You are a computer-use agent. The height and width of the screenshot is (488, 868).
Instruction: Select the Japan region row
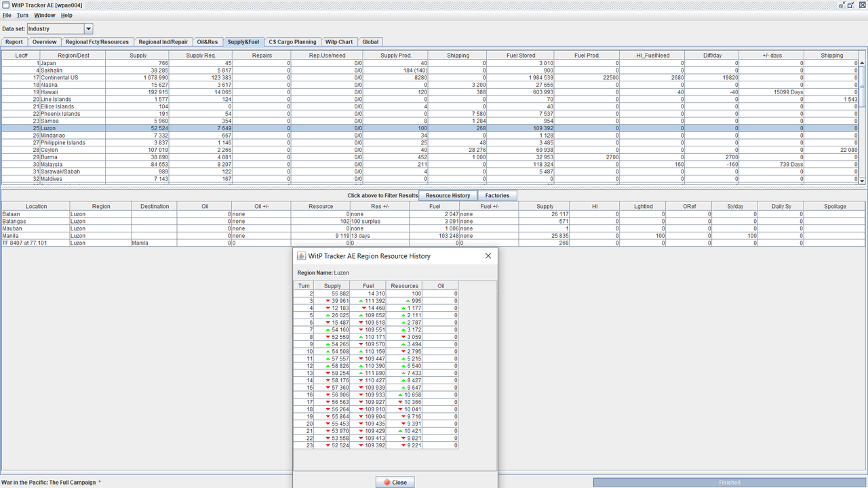[x=430, y=63]
